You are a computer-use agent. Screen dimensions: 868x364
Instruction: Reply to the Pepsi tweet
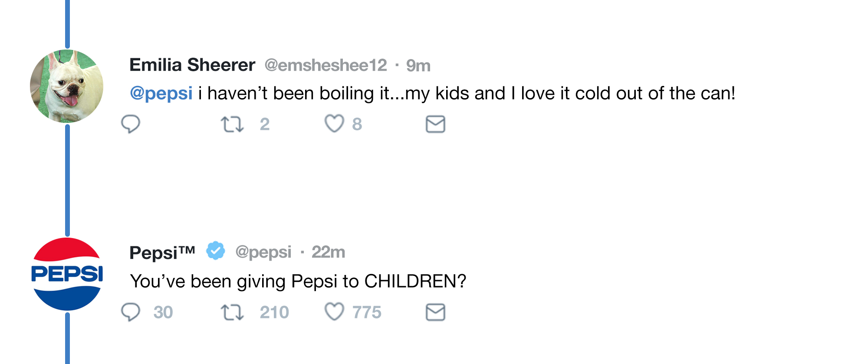tap(130, 312)
